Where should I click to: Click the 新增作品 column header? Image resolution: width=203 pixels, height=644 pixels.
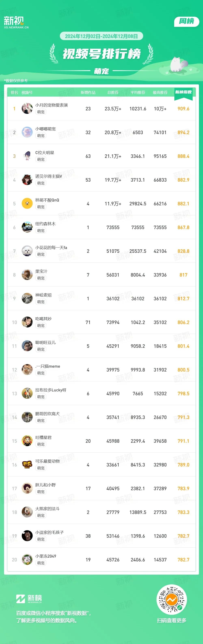[88, 93]
